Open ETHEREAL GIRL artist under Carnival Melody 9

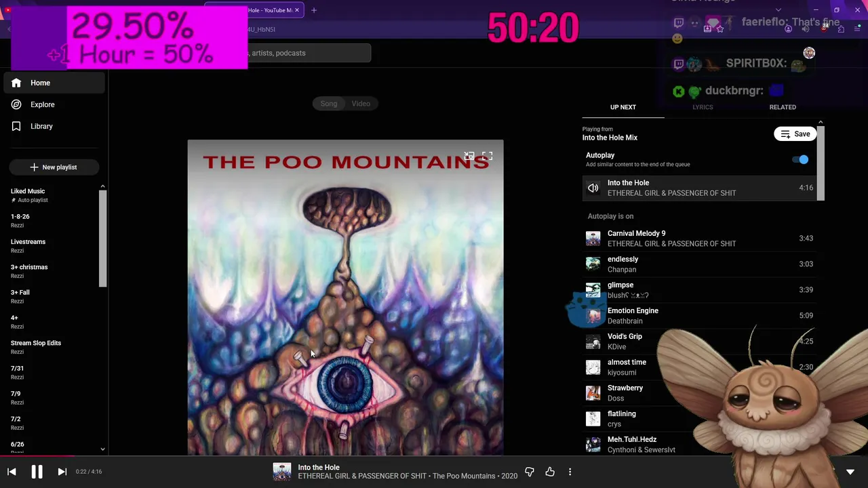click(x=671, y=244)
